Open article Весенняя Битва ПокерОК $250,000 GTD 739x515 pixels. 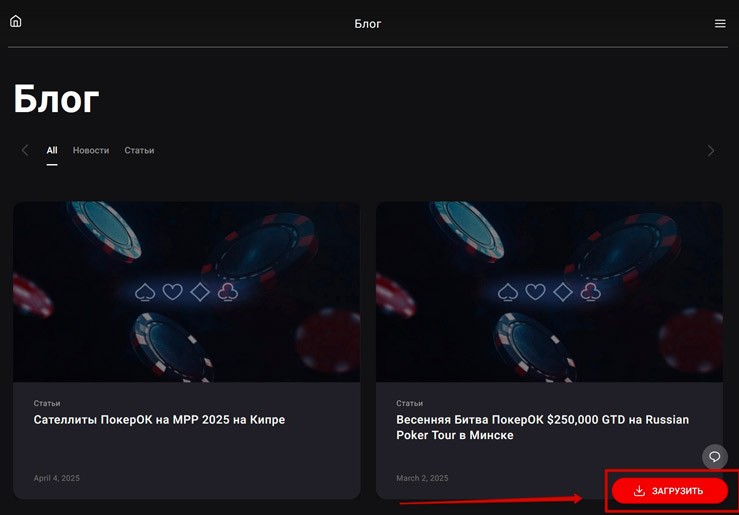click(542, 427)
